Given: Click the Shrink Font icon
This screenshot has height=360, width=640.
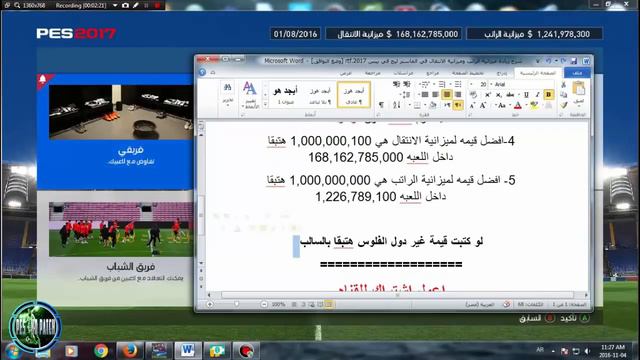Looking at the screenshot, I should tap(471, 105).
